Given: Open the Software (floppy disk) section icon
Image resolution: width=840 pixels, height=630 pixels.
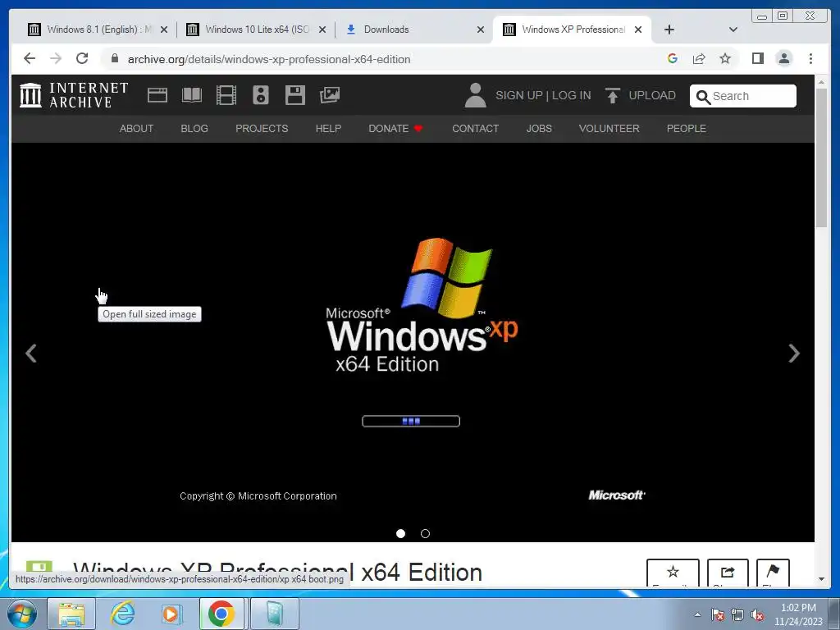Looking at the screenshot, I should point(295,95).
